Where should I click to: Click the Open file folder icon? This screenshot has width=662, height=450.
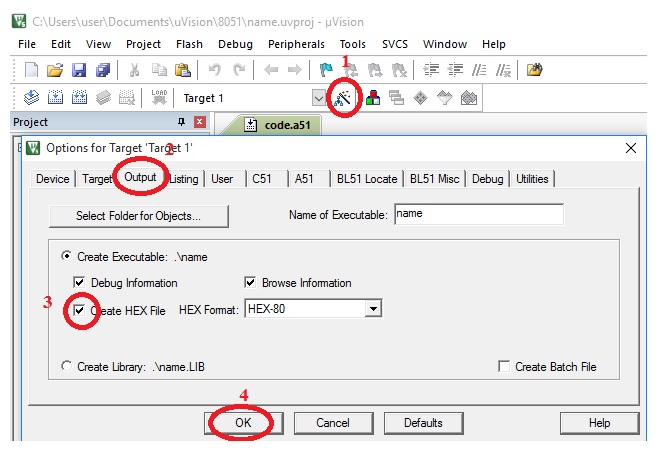55,70
